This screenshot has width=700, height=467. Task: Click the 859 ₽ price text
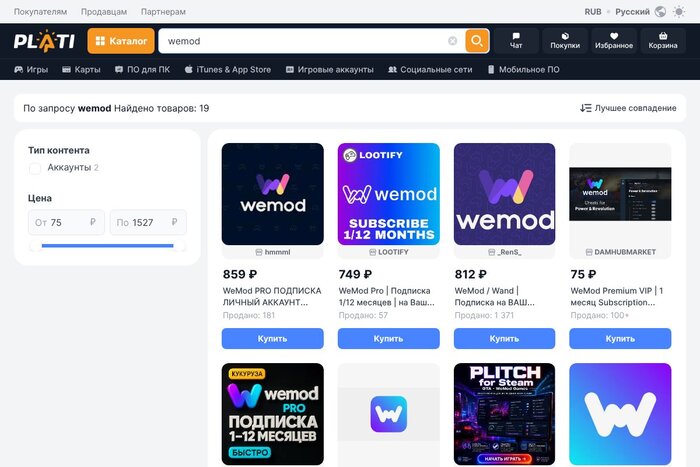pyautogui.click(x=240, y=274)
